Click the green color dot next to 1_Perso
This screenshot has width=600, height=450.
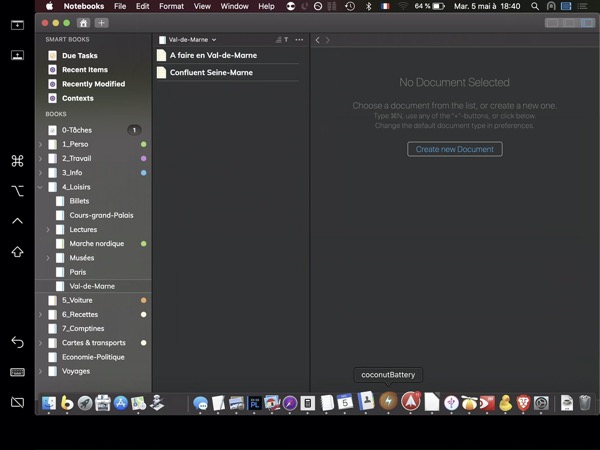144,144
